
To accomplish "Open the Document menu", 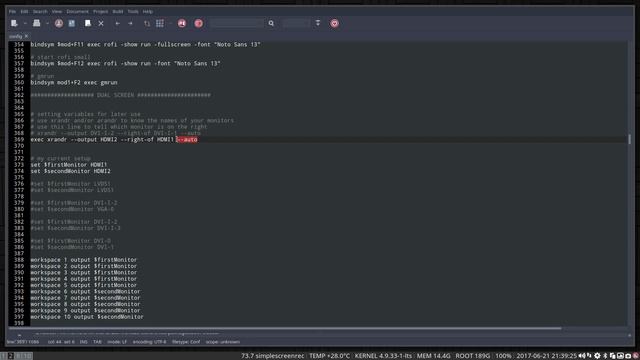I will [x=78, y=11].
